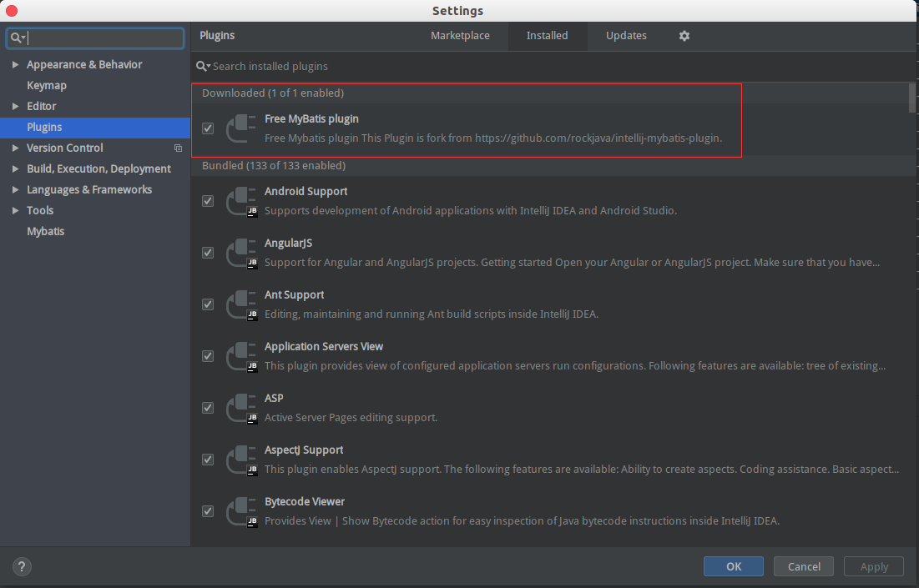The height and width of the screenshot is (588, 919).
Task: Switch to the Marketplace tab
Action: [460, 36]
